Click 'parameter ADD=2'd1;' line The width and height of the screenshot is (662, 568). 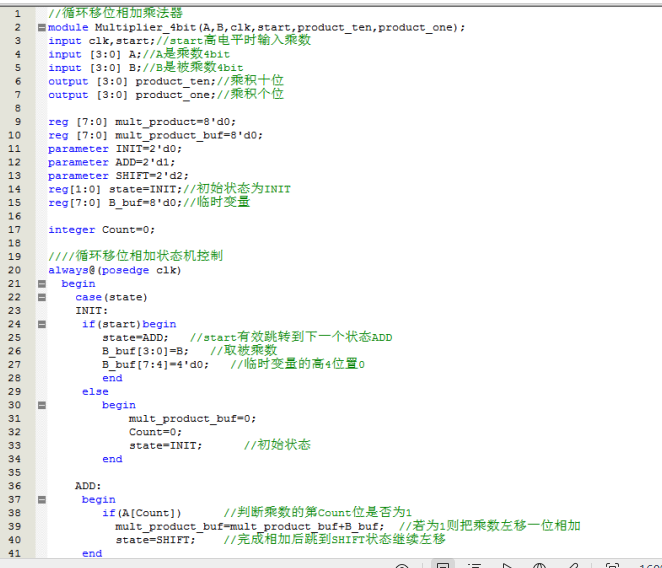coord(111,163)
